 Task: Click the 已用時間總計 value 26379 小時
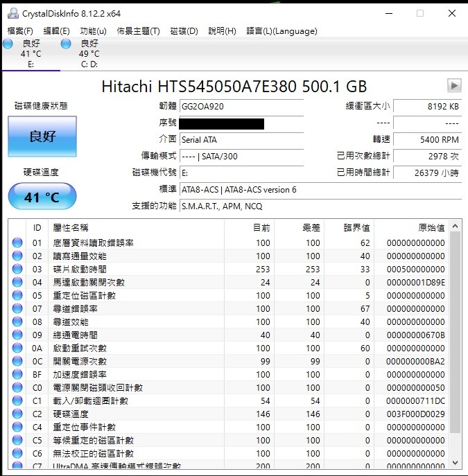[428, 173]
